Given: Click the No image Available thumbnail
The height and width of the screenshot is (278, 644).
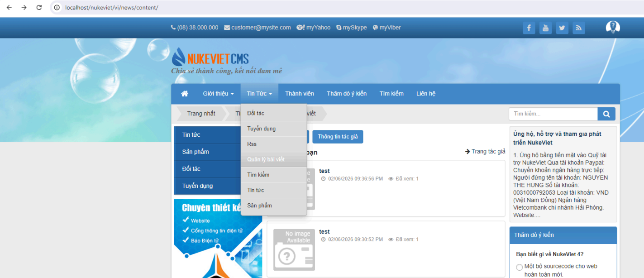Looking at the screenshot, I should click(x=294, y=250).
